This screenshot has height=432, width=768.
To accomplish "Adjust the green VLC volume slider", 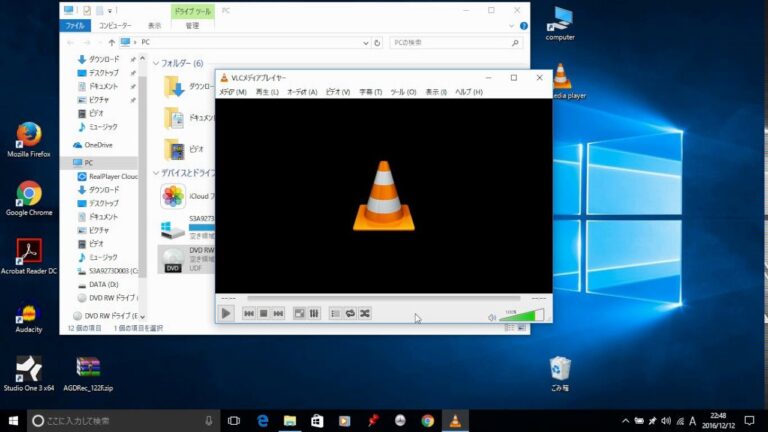I will click(521, 315).
